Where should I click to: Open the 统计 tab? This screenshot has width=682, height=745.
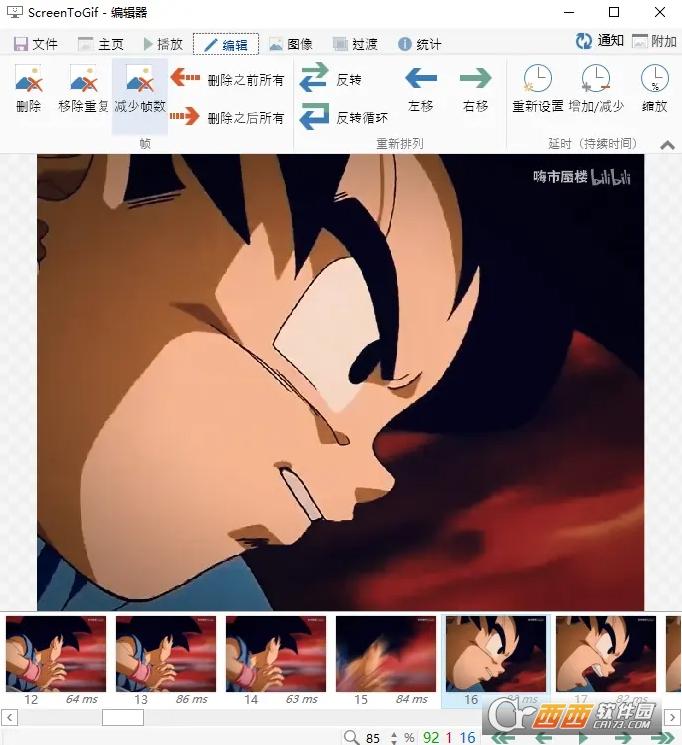[x=420, y=44]
